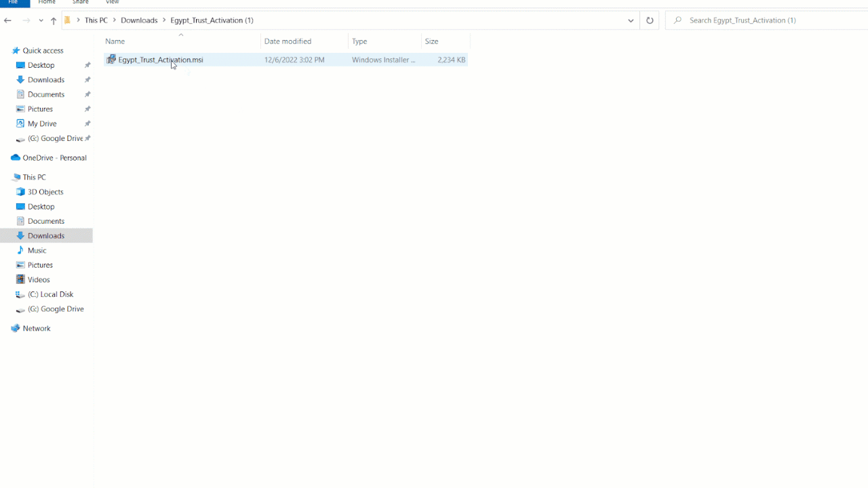Expand the address bar history dropdown
Image resolution: width=868 pixels, height=488 pixels.
click(631, 20)
